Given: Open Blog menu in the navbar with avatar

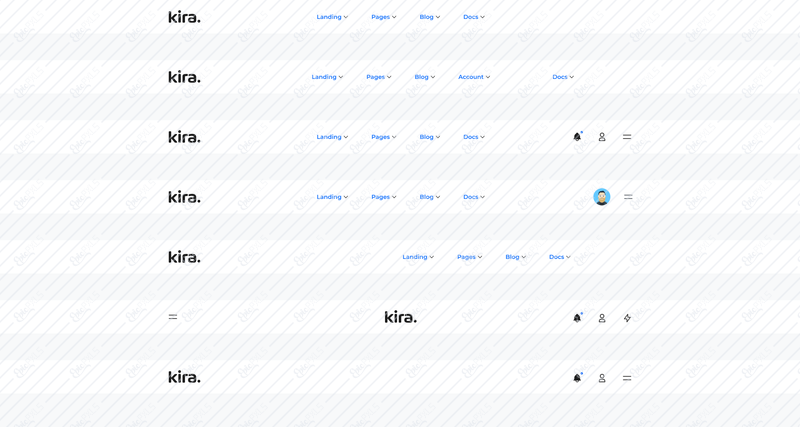Looking at the screenshot, I should tap(430, 197).
